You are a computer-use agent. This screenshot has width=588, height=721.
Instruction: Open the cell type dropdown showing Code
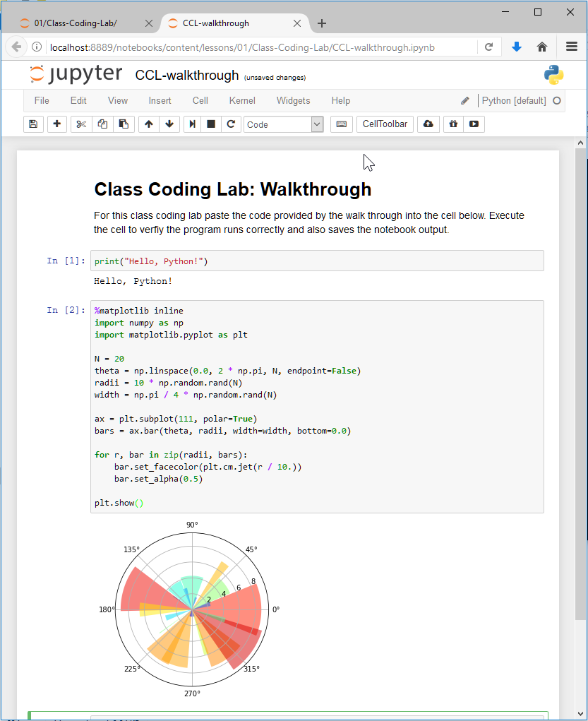283,124
